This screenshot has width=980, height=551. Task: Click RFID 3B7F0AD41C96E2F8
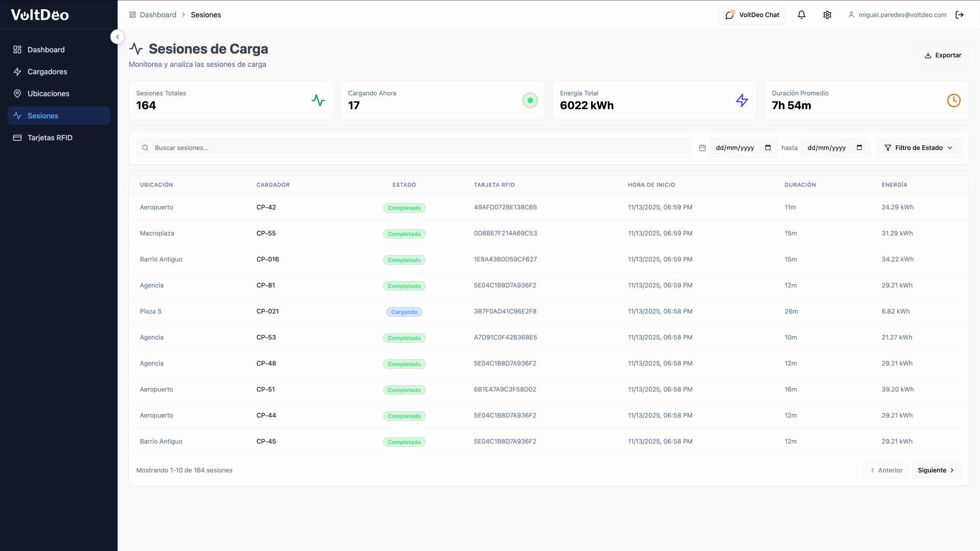click(505, 311)
